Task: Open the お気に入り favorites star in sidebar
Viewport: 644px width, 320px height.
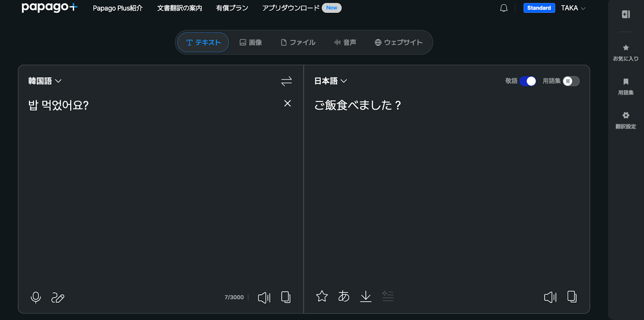Action: (625, 53)
